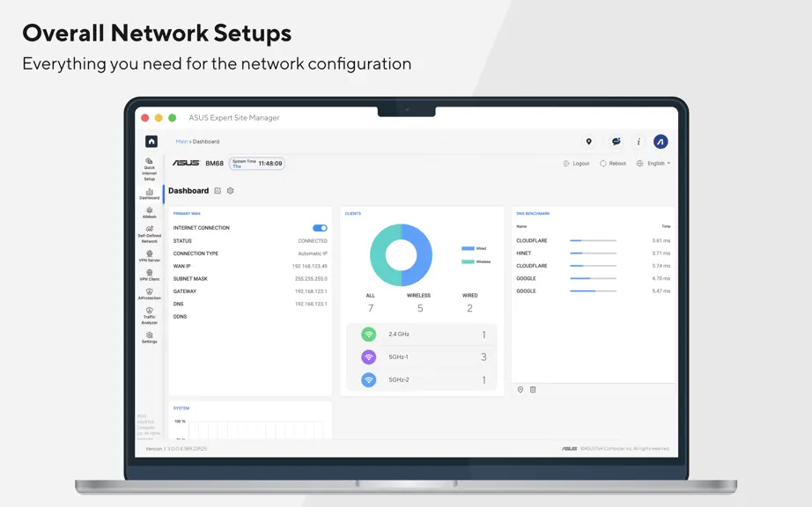The height and width of the screenshot is (507, 812).
Task: Open dashboard settings gear beside the title
Action: 231,191
